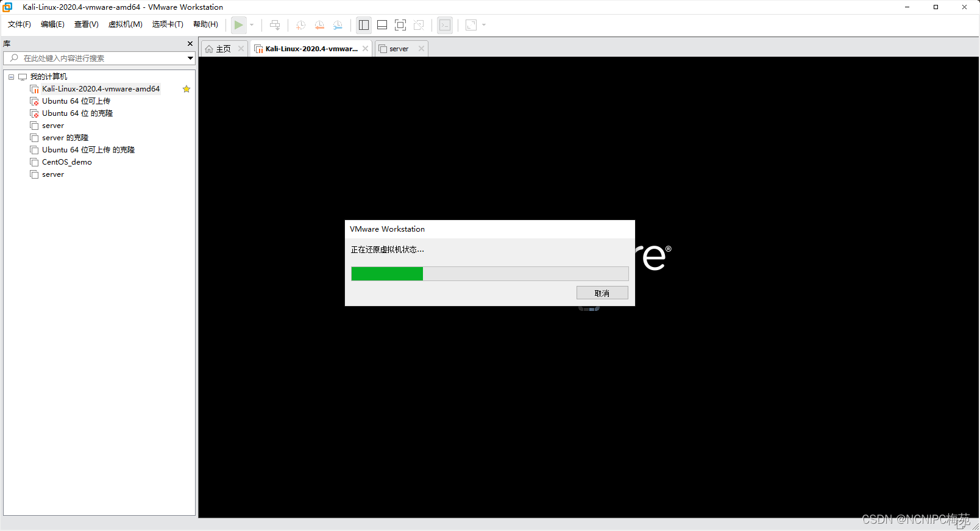Open snapshot manager wrench icon

(x=338, y=25)
